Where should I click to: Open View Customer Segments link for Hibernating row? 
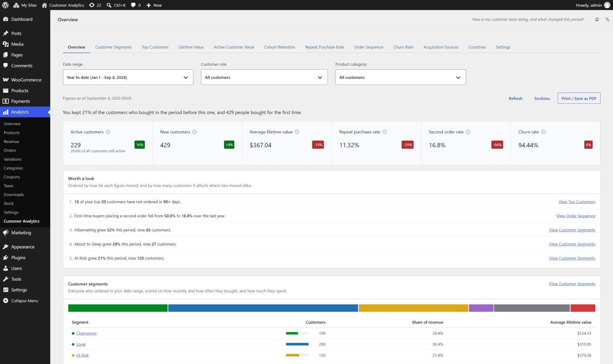(x=572, y=230)
